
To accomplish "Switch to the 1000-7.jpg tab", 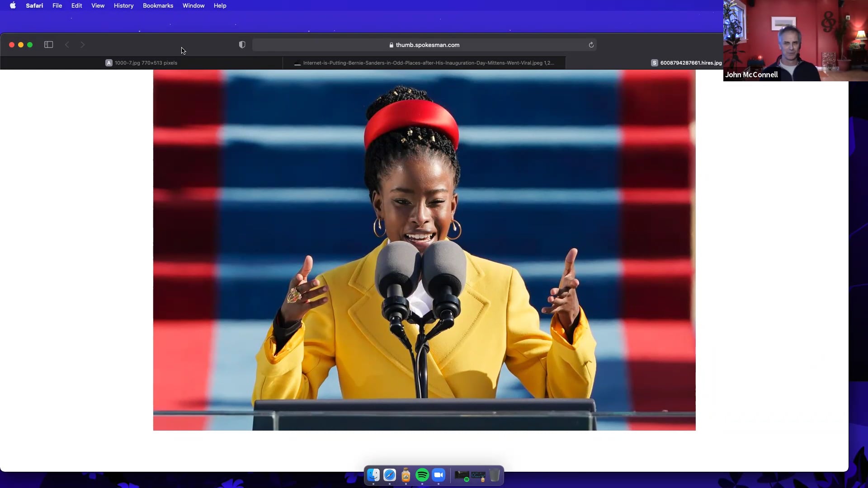I will [141, 63].
